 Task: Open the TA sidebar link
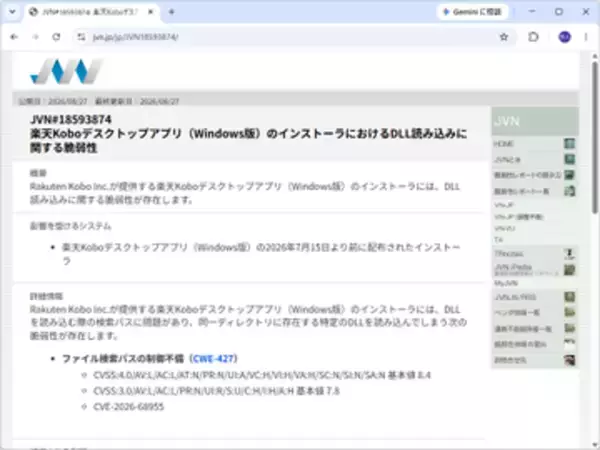click(498, 240)
